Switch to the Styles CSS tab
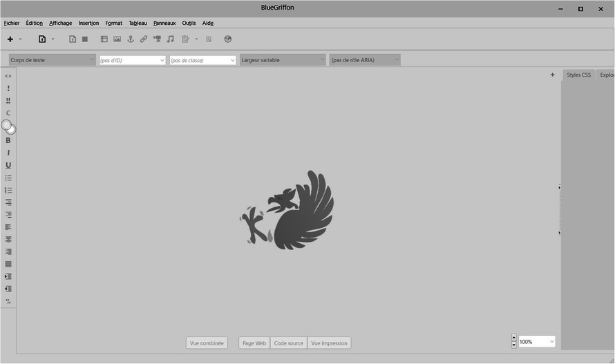The height and width of the screenshot is (364, 615). point(578,75)
